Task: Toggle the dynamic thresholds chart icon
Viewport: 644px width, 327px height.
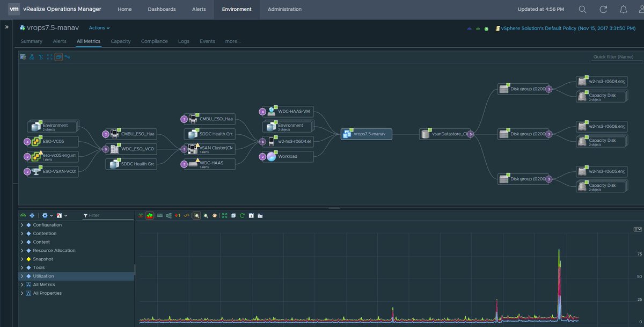Action: 160,215
